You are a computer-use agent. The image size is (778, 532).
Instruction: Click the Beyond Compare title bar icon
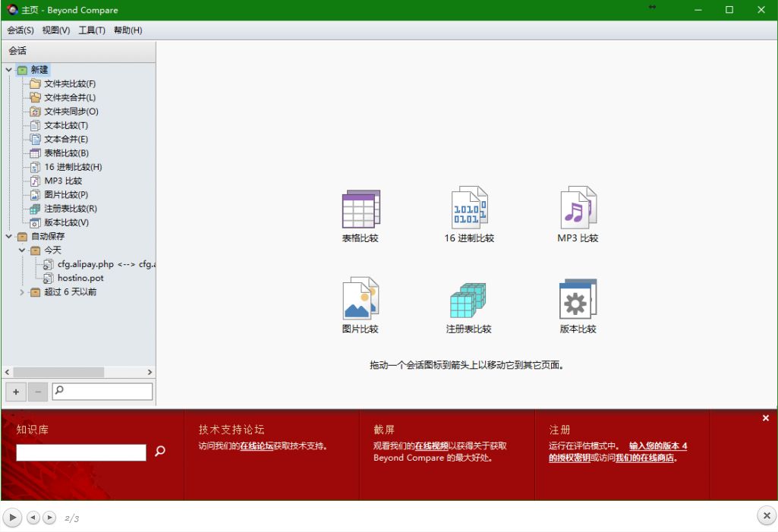pos(12,9)
